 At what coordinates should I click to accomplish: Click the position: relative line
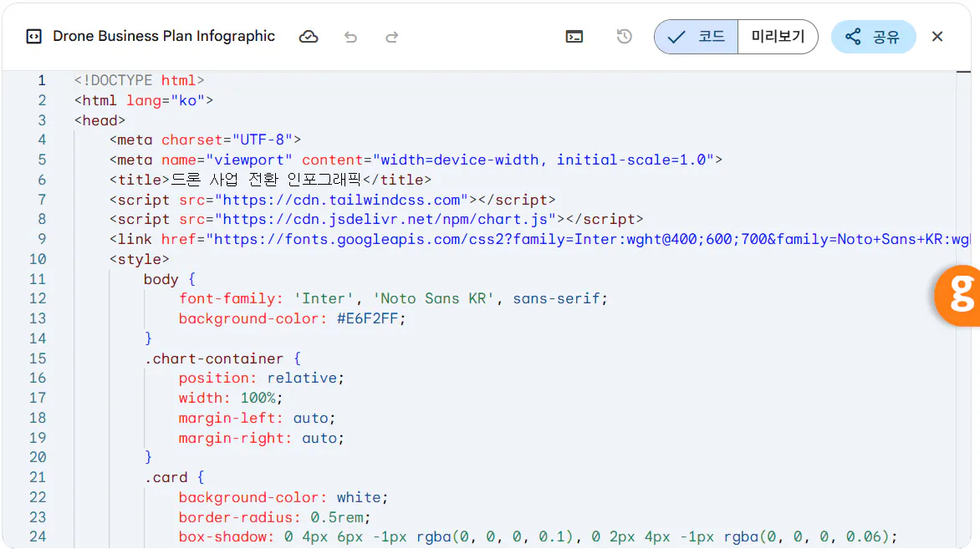coord(261,378)
